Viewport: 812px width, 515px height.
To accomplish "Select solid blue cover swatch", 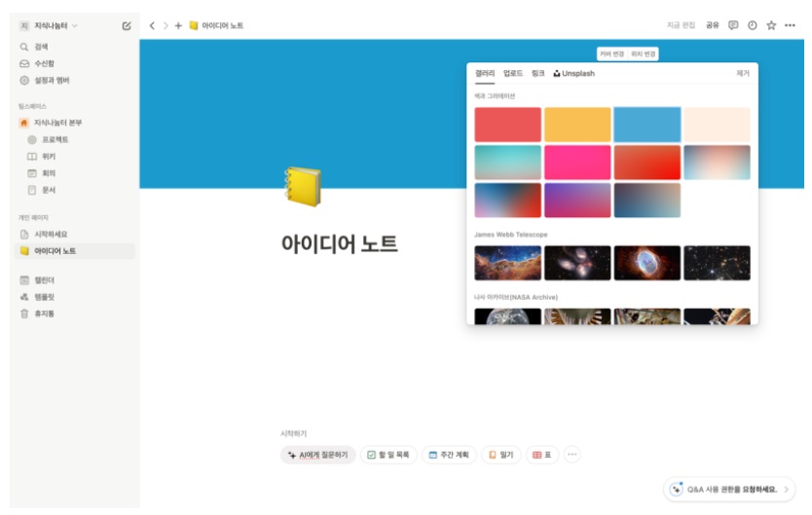I will [647, 125].
